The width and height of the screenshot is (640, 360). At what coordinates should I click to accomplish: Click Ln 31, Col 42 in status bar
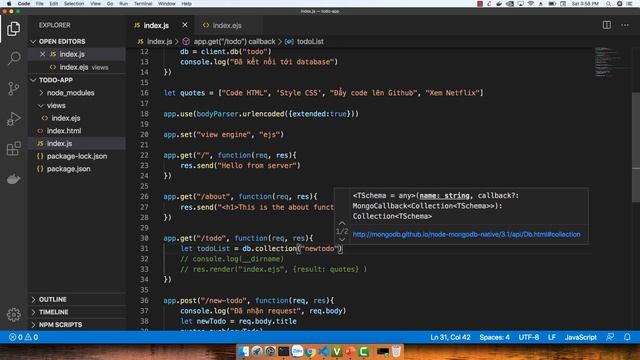pos(450,337)
